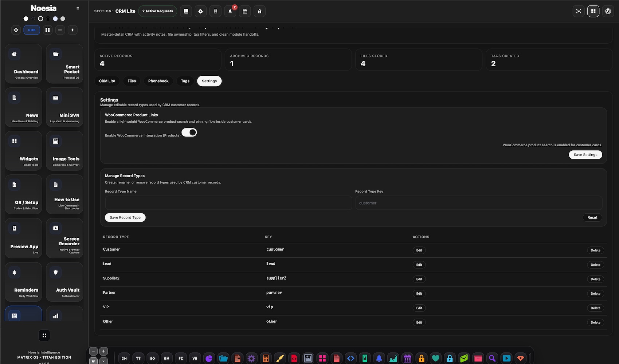Select the solid white theme color dot

pyautogui.click(x=26, y=19)
